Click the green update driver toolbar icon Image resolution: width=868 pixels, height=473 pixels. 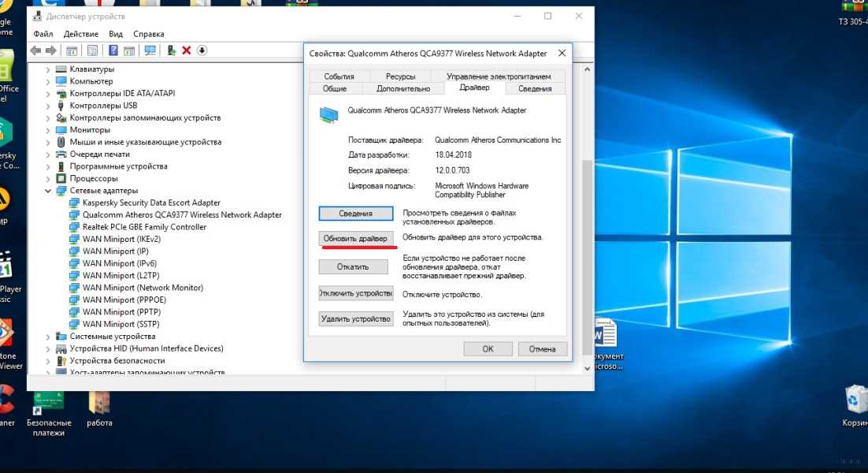click(x=172, y=50)
